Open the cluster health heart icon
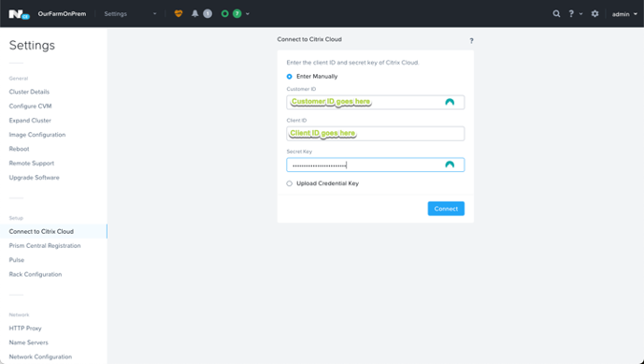Viewport: 644px width, 364px height. point(179,14)
